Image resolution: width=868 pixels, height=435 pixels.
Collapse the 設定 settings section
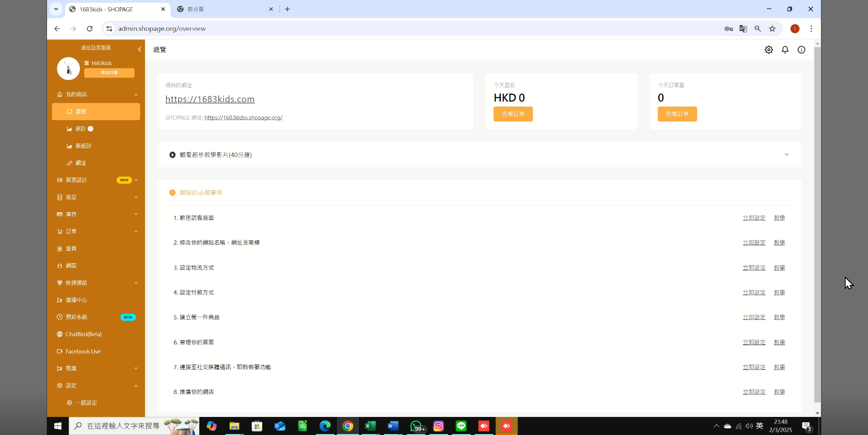pos(136,386)
